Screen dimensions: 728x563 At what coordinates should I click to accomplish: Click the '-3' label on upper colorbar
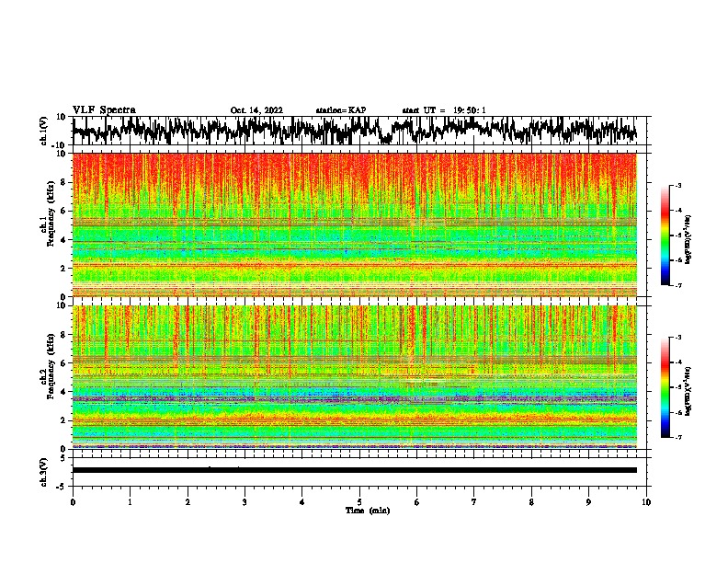(x=677, y=185)
